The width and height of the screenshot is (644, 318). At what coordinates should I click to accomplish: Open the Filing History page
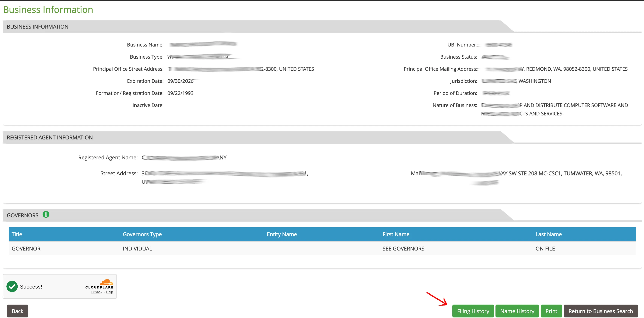point(473,311)
